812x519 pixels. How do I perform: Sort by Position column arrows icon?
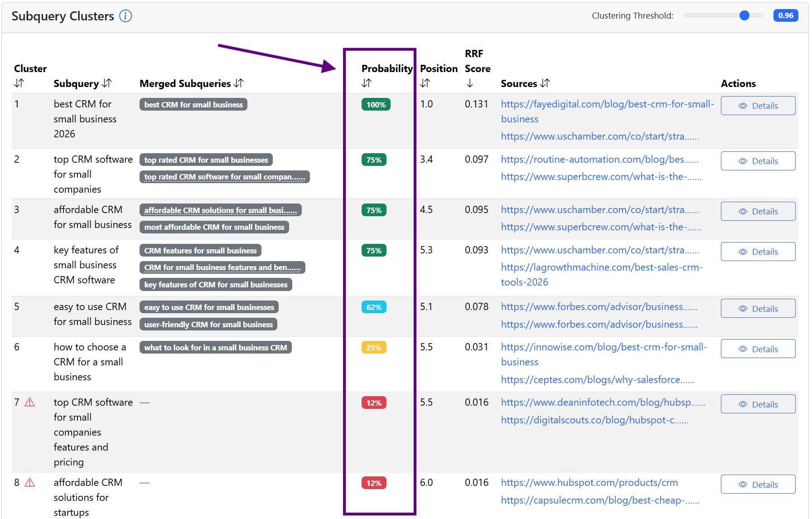pos(425,83)
